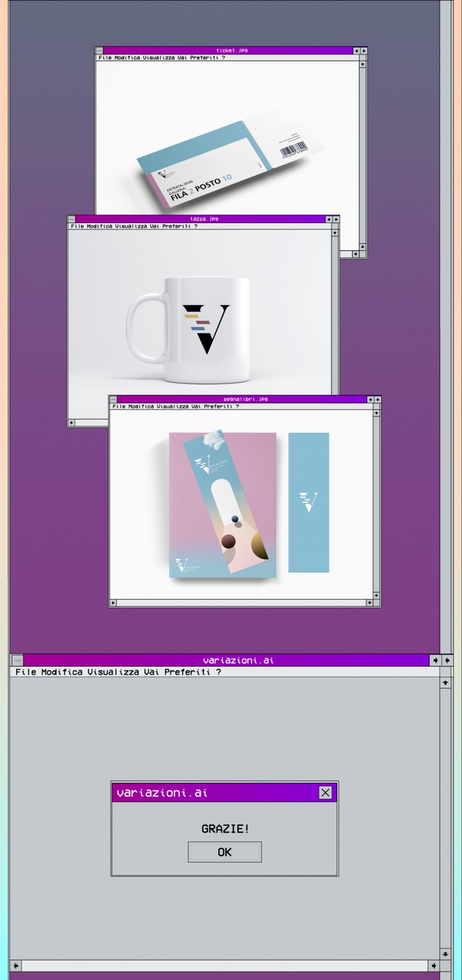The height and width of the screenshot is (980, 462).
Task: Click the tazza.jpg title text
Action: point(204,219)
